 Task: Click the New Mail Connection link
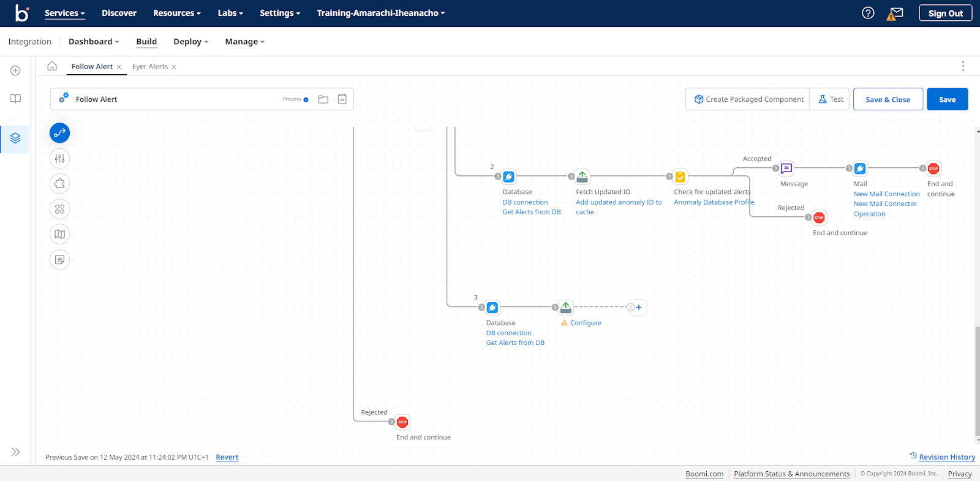pyautogui.click(x=887, y=194)
